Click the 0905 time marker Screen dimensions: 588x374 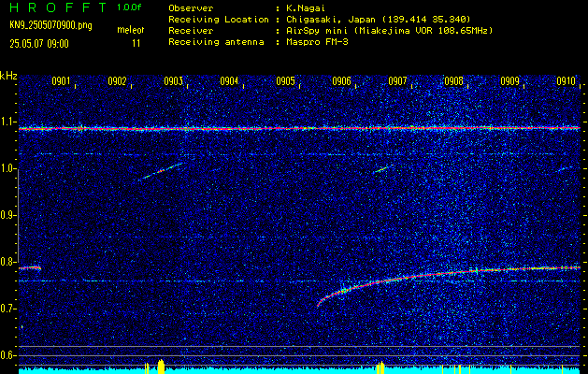click(285, 81)
